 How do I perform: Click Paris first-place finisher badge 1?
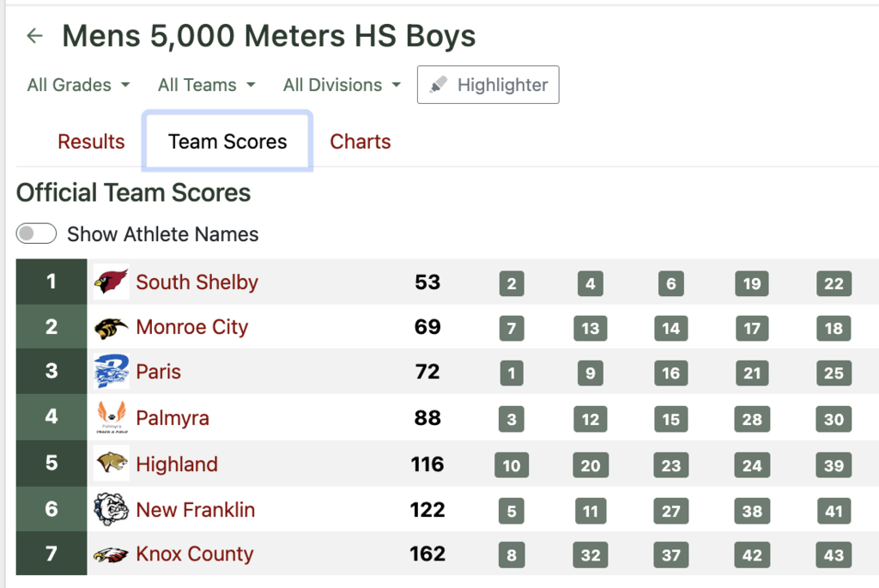512,373
